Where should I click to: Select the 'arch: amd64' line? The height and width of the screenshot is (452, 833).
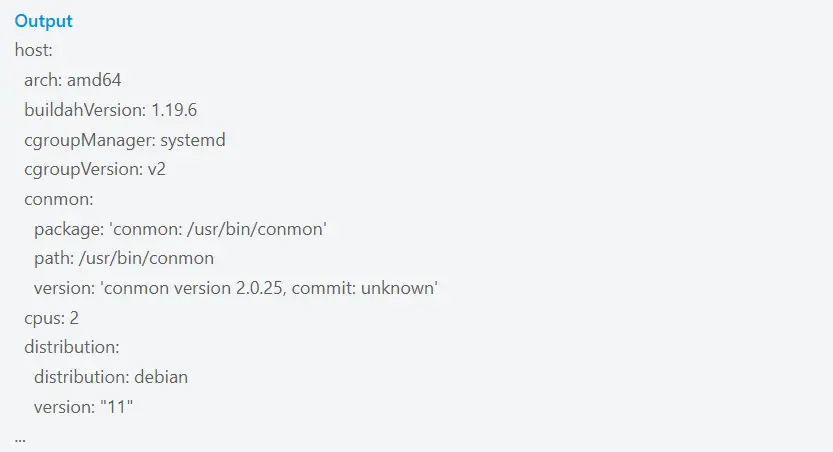click(x=73, y=80)
